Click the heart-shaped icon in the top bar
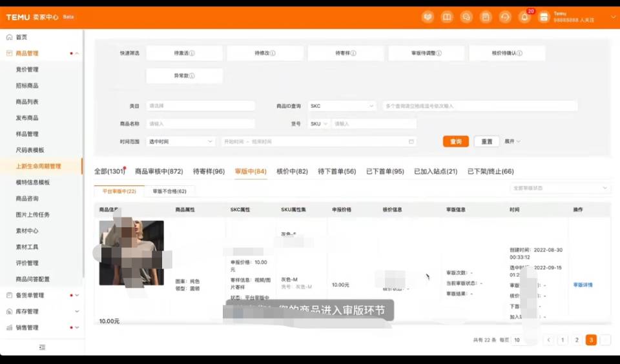 click(x=428, y=17)
